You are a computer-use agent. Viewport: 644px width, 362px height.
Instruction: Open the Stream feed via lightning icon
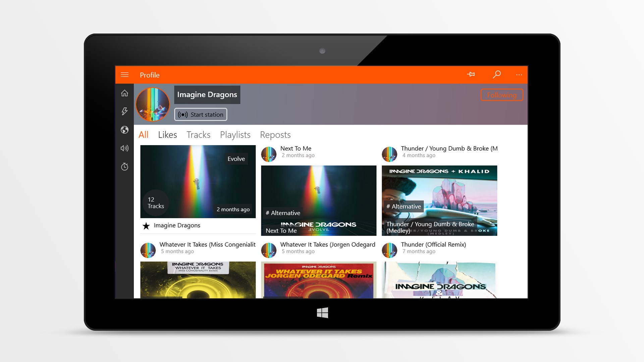click(x=124, y=111)
